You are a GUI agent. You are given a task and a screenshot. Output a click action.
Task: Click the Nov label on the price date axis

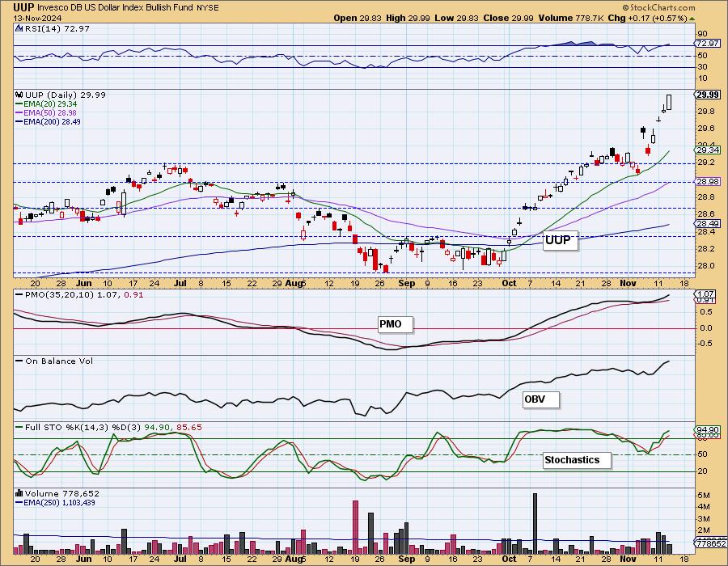point(629,283)
